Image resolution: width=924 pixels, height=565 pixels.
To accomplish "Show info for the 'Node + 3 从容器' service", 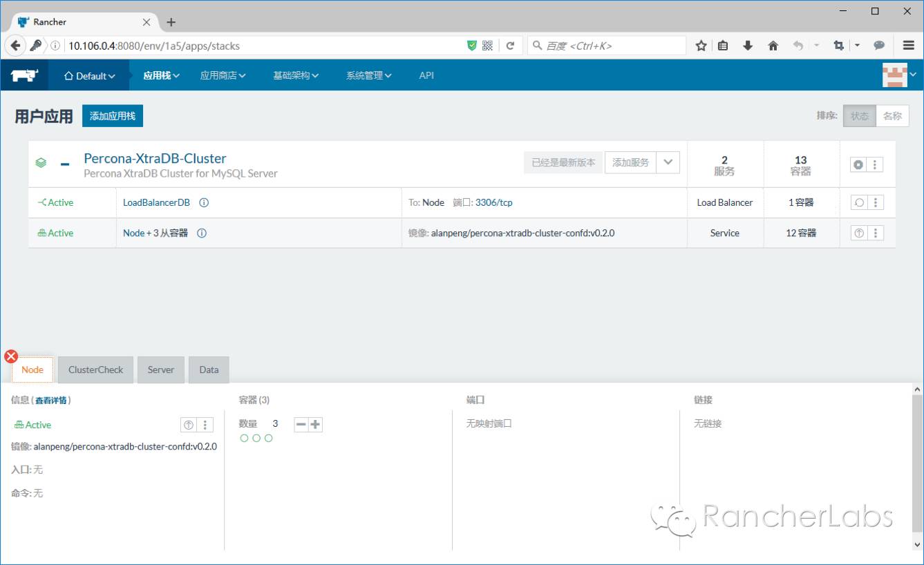I will (x=202, y=233).
